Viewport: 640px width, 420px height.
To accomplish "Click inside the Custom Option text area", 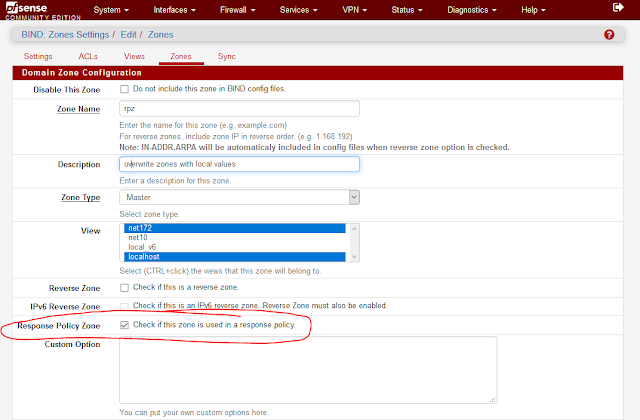I will click(x=307, y=370).
